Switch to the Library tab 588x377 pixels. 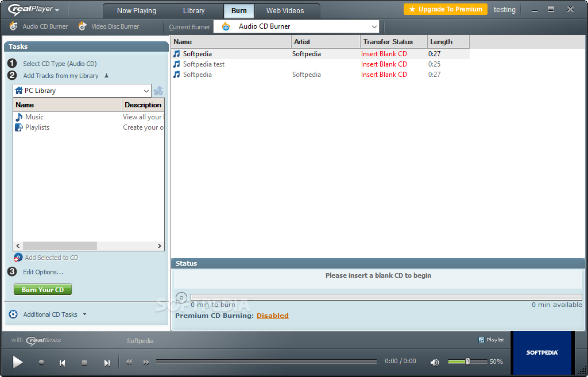pyautogui.click(x=194, y=11)
